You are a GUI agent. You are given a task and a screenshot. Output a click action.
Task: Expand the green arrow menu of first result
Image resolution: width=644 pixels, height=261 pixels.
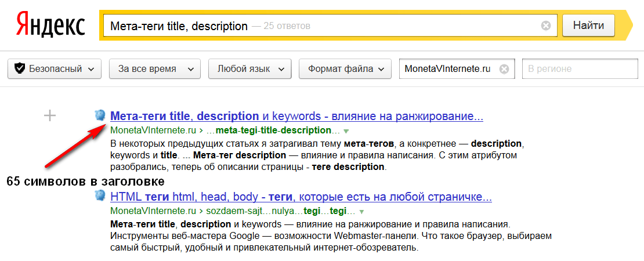tap(346, 131)
